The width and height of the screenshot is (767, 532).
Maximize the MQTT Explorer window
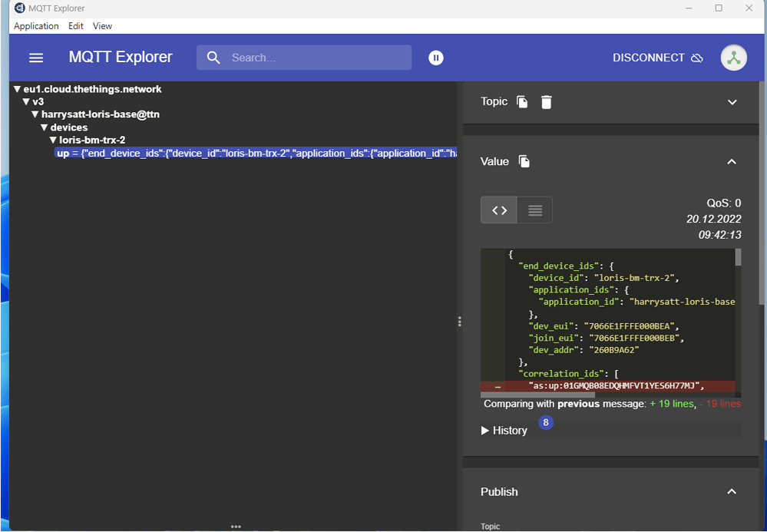719,8
